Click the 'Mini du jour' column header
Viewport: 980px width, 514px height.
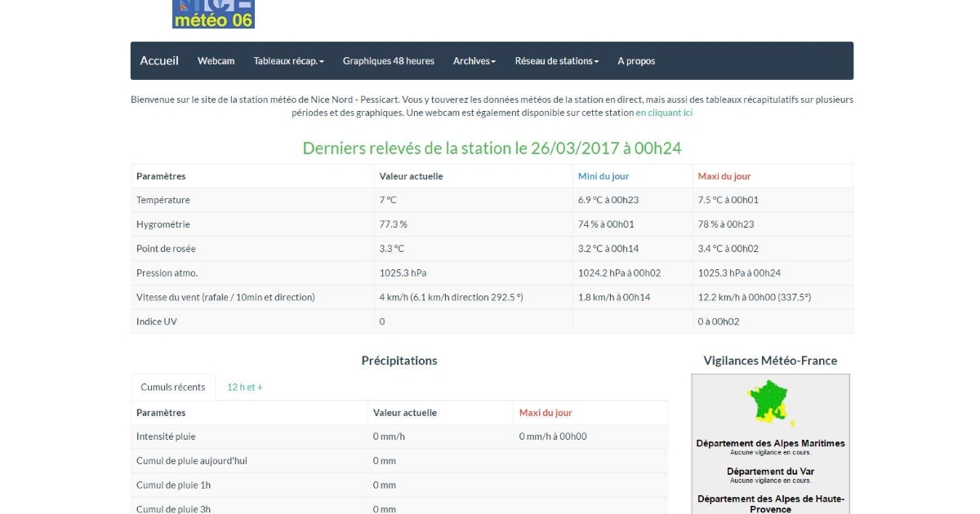(x=604, y=176)
